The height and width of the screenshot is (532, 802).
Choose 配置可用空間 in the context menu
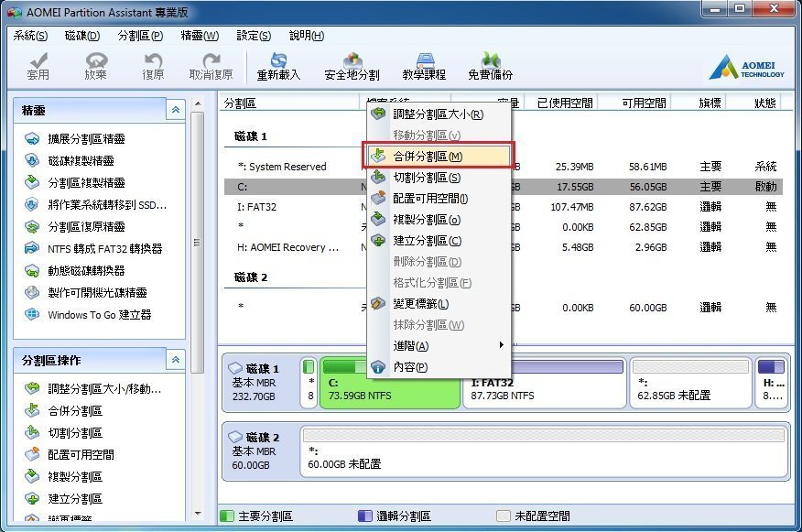tap(439, 199)
